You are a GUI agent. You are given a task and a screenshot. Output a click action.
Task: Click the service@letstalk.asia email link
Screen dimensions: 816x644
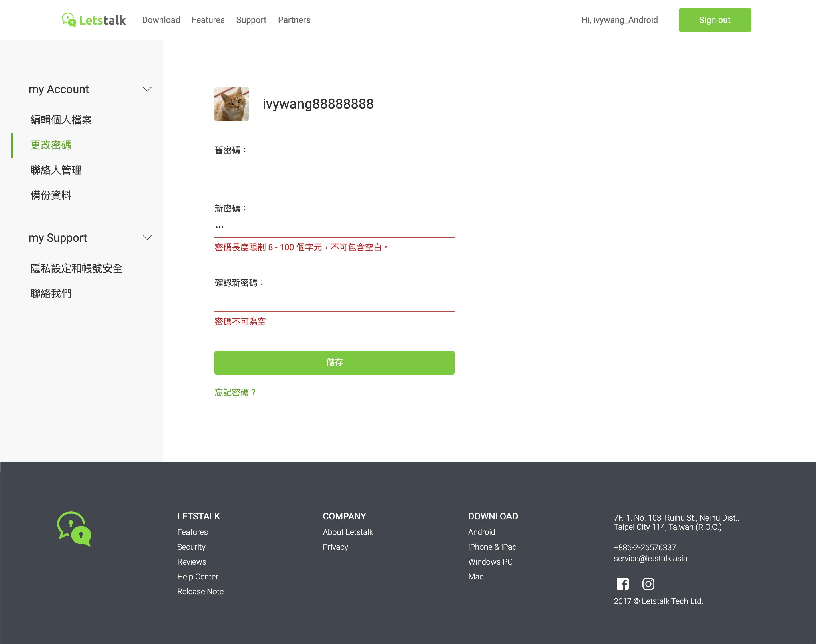point(650,558)
